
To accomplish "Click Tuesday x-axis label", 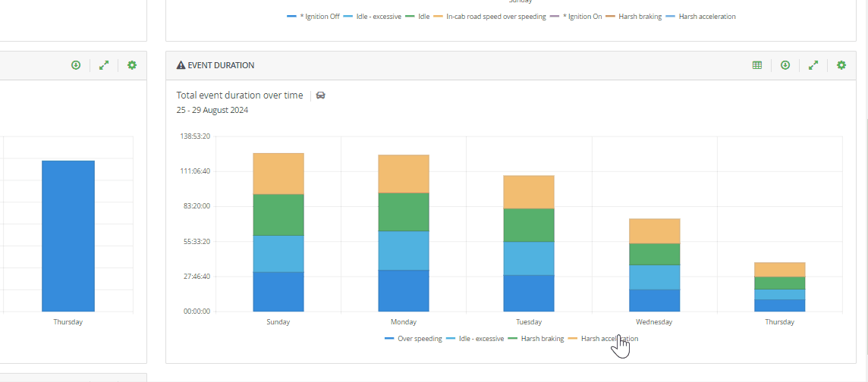I will click(529, 321).
